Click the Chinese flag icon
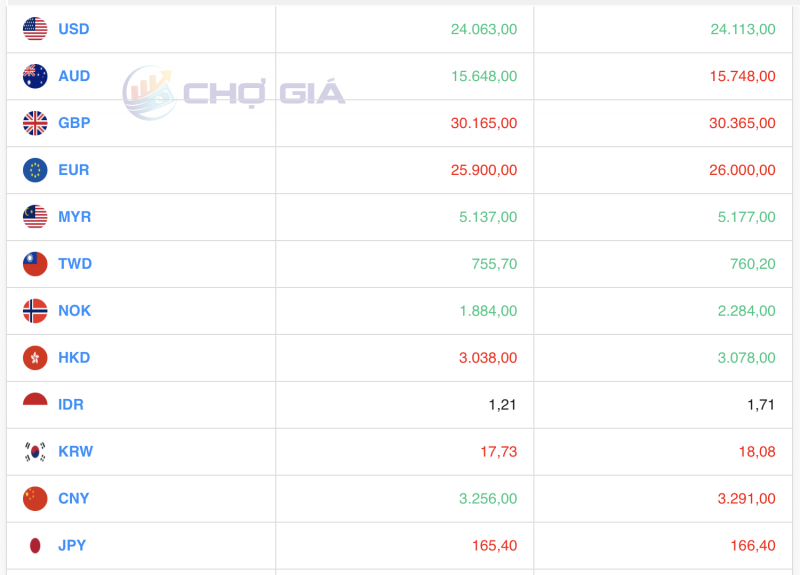 [x=35, y=498]
